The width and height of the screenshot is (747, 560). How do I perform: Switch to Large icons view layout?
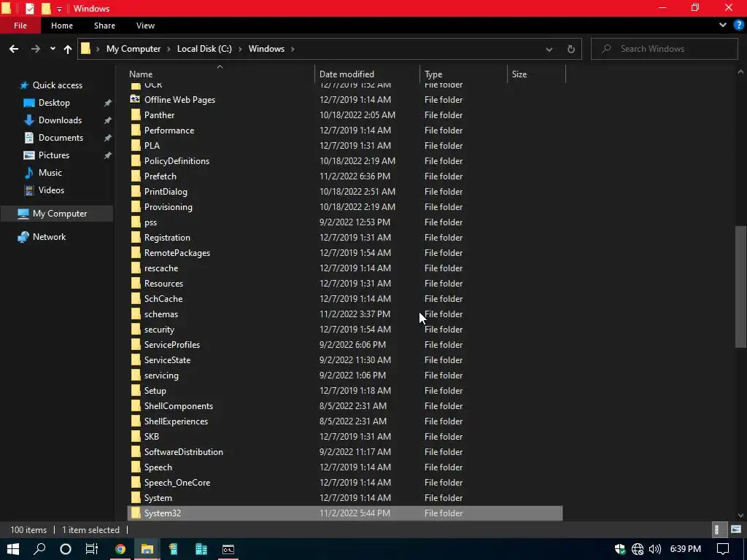(x=736, y=529)
